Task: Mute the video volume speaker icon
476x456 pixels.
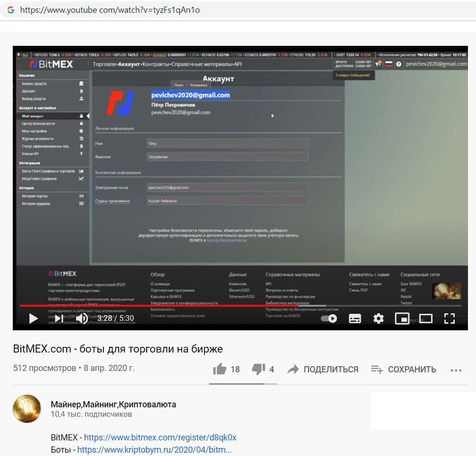Action: tap(82, 318)
